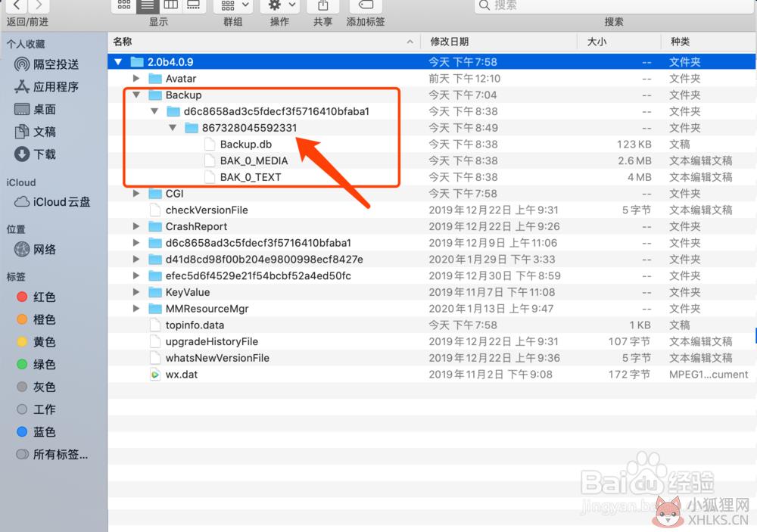Expand the KeyValue folder triangle
Screen dimensions: 757x532
pos(136,291)
